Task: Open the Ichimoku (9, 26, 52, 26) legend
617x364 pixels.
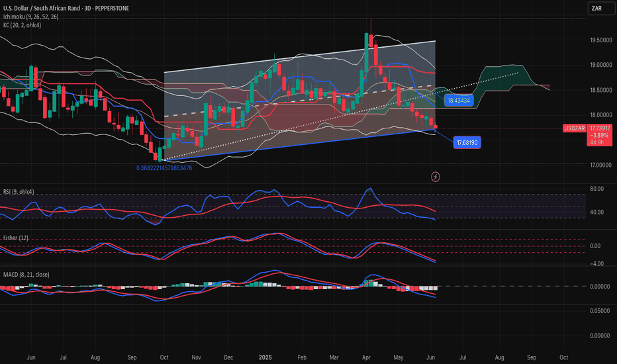Action: coord(30,17)
